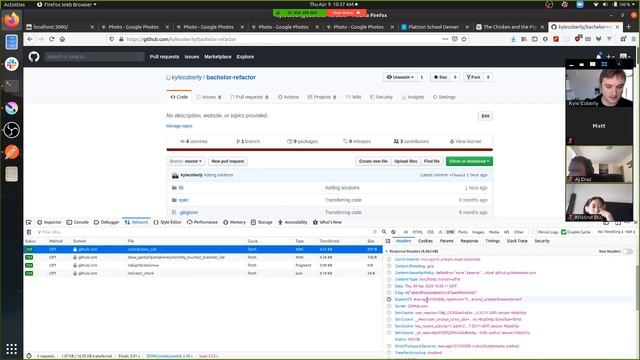Open the Response tab in request details
The height and width of the screenshot is (360, 640).
tap(469, 241)
